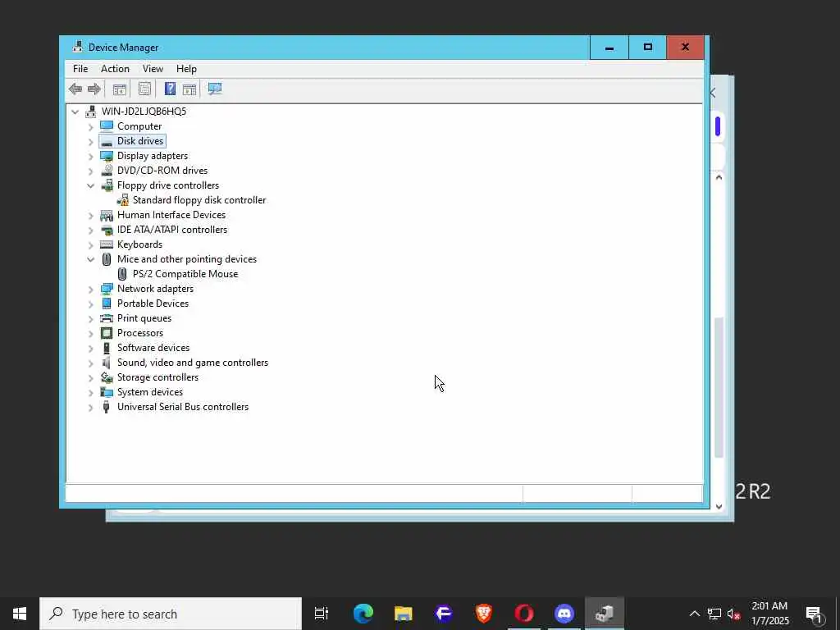840x630 pixels.
Task: Open Properties via the toolbar sheet icon
Action: (x=144, y=89)
